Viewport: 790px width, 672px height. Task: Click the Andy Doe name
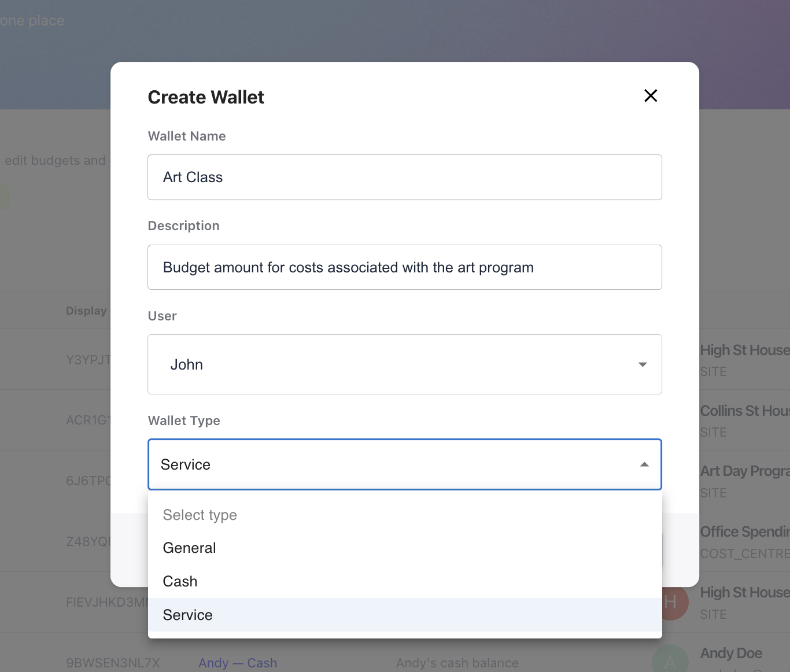point(731,653)
